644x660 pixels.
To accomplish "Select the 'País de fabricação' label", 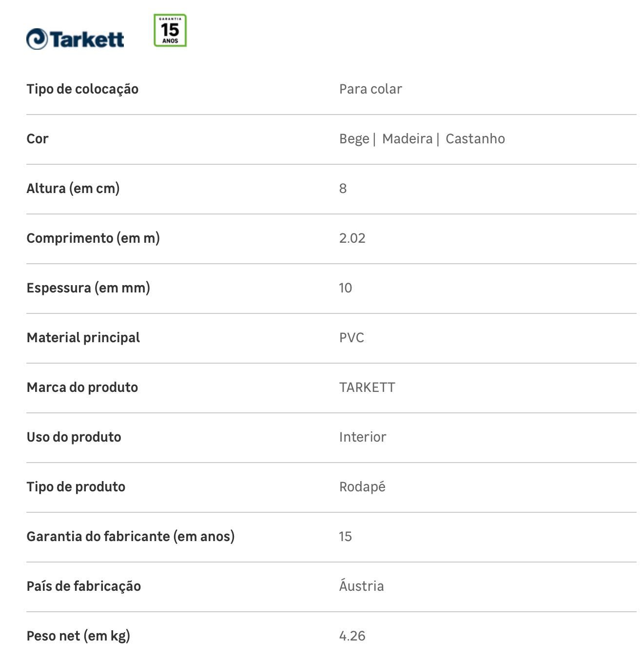I will click(x=83, y=586).
